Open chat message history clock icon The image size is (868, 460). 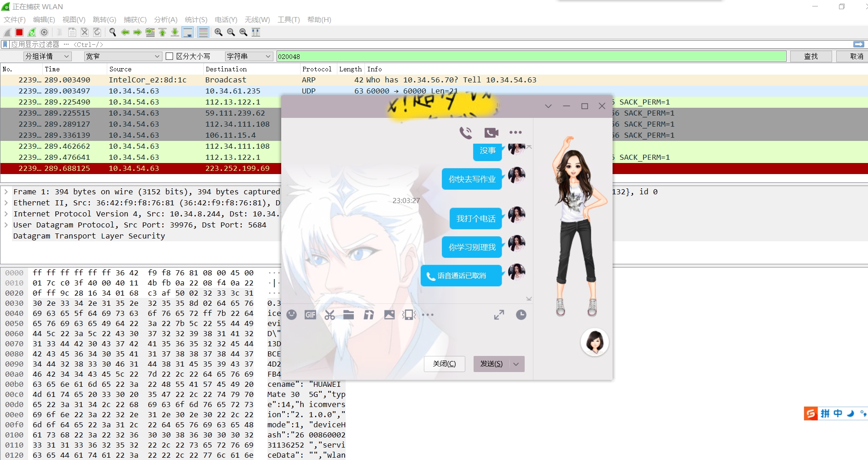coord(521,314)
